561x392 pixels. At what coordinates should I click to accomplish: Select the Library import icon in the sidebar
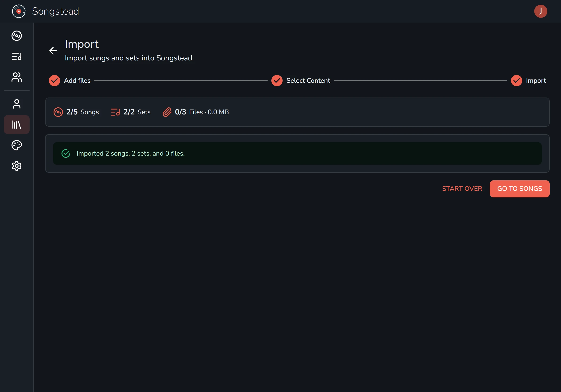point(17,125)
